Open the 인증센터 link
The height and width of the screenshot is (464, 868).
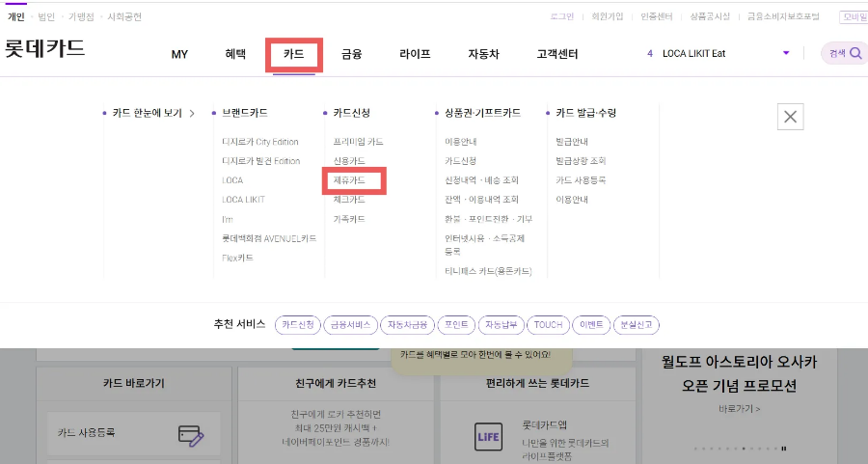pyautogui.click(x=657, y=16)
